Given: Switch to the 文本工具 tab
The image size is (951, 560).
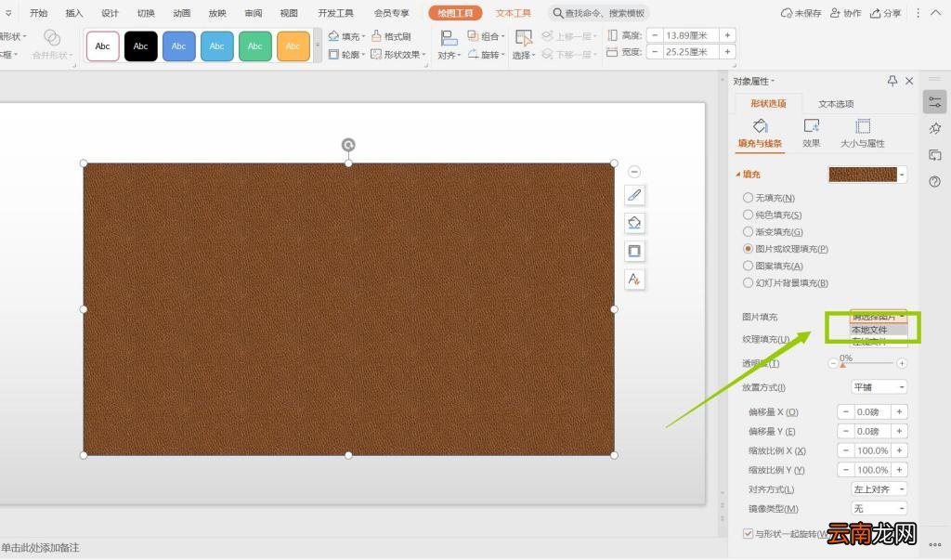Looking at the screenshot, I should 513,13.
